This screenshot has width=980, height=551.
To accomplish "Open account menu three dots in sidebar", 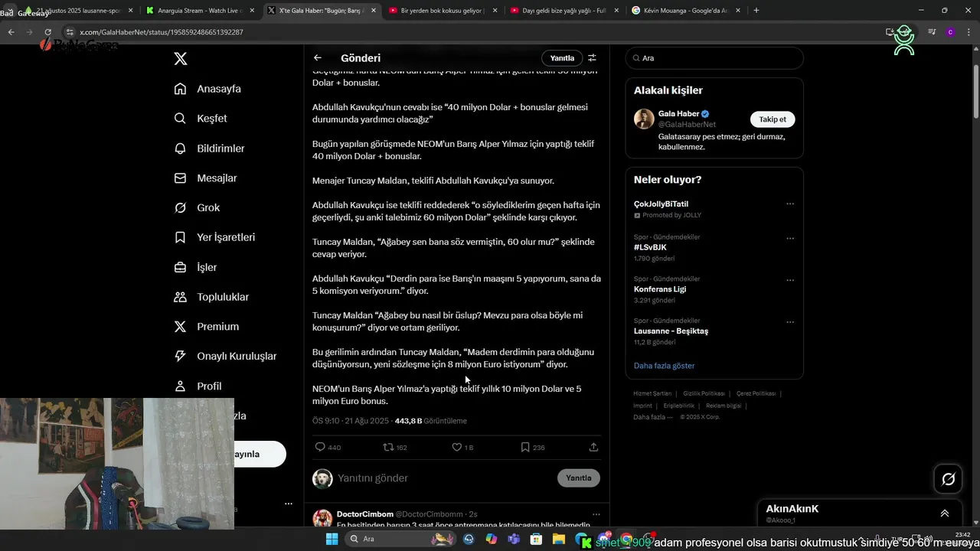I will click(x=289, y=504).
